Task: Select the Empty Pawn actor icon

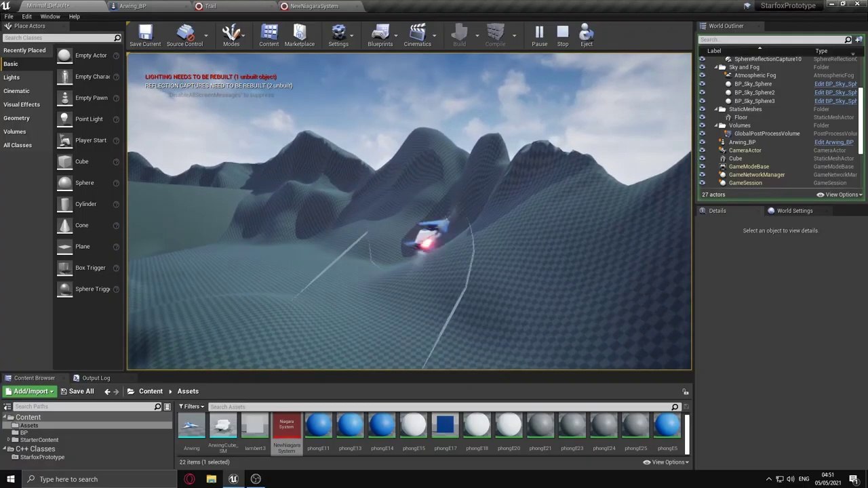Action: (x=64, y=98)
